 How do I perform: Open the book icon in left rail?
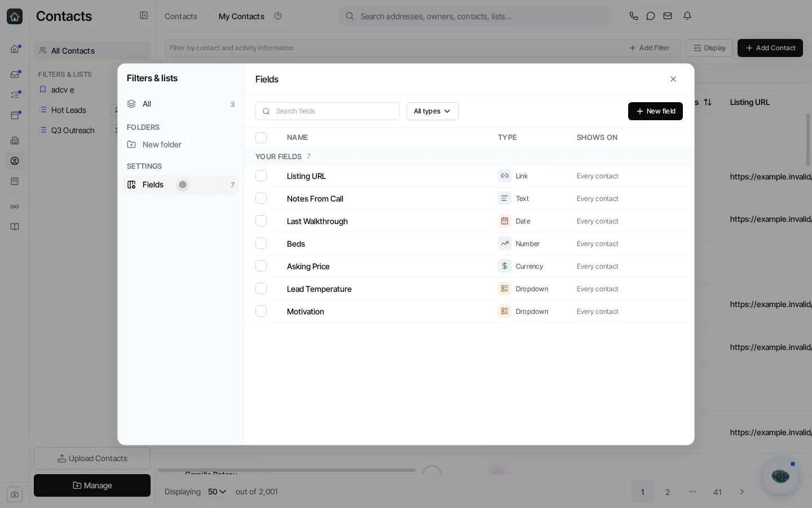15,227
